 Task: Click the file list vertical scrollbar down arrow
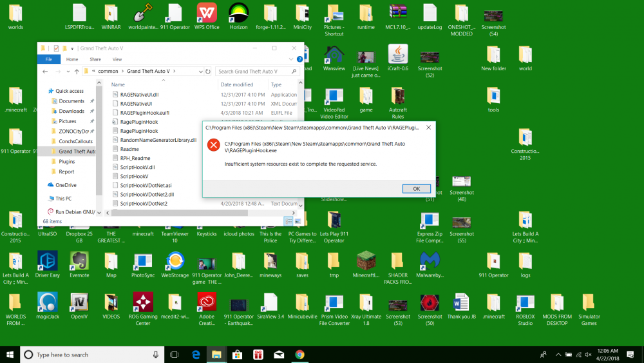pyautogui.click(x=301, y=205)
